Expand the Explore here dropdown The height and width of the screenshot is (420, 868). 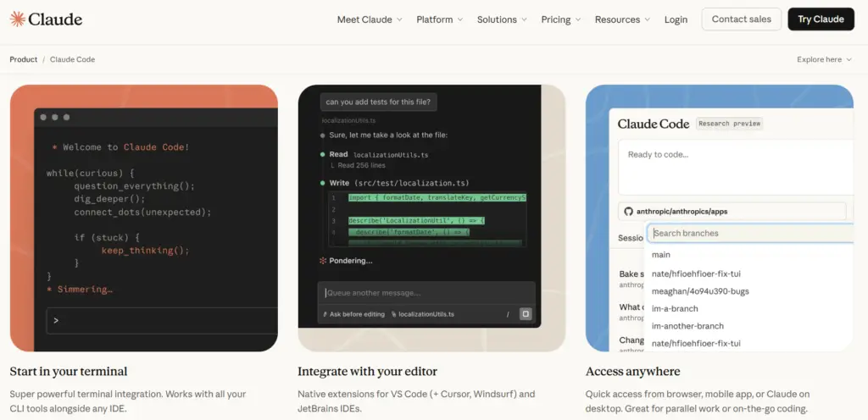pyautogui.click(x=824, y=59)
